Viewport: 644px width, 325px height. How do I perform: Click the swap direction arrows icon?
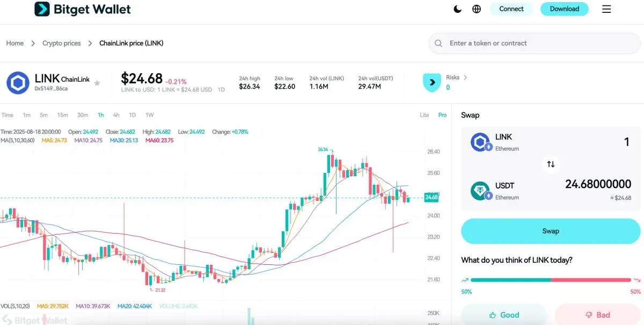[551, 165]
